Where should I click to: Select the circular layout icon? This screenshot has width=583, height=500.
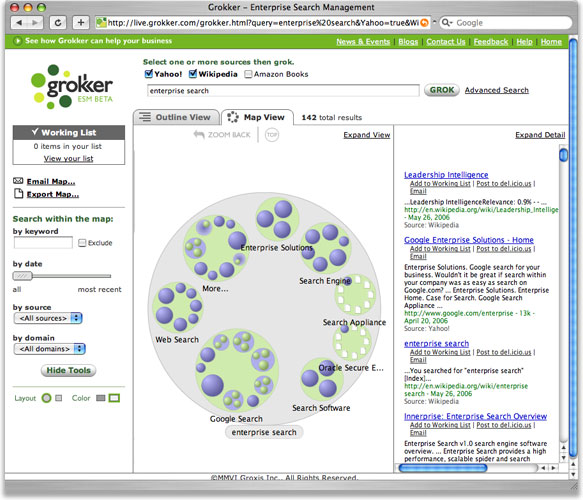(46, 398)
